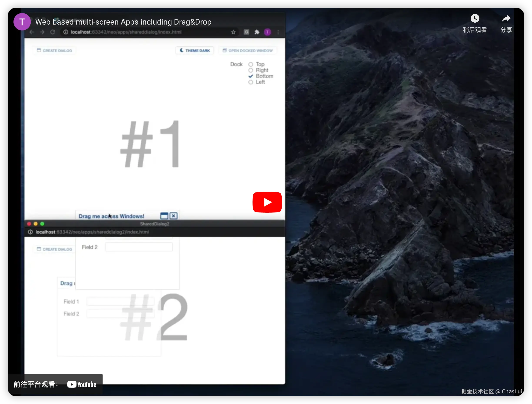The height and width of the screenshot is (404, 532).
Task: Select the Top dock radio option
Action: [x=251, y=64]
